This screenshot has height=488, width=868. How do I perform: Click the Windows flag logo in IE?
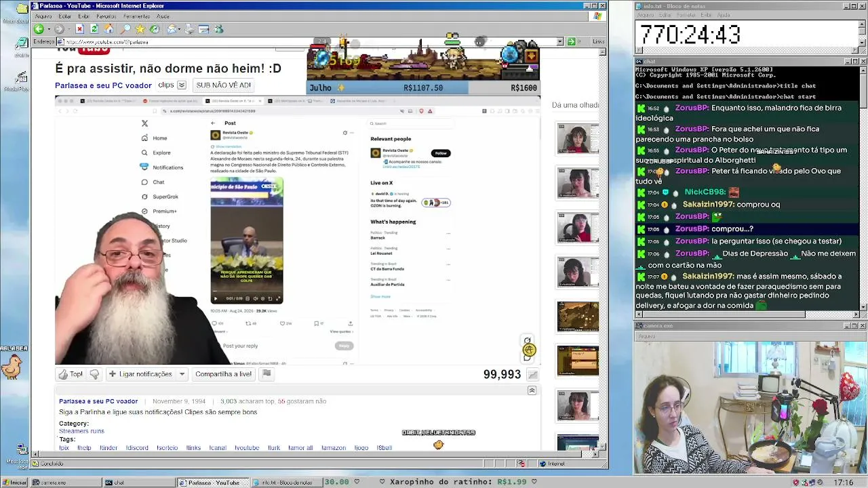[x=599, y=16]
